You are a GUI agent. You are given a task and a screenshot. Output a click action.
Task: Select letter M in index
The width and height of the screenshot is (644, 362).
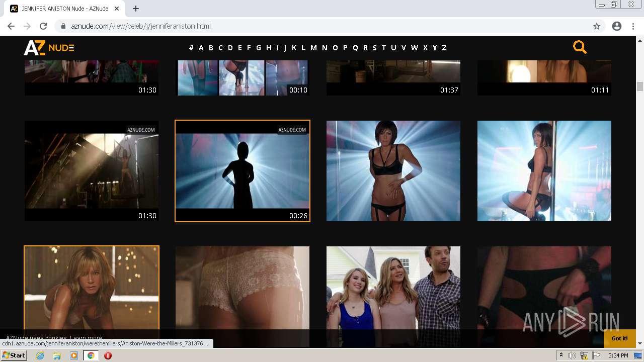pyautogui.click(x=313, y=48)
